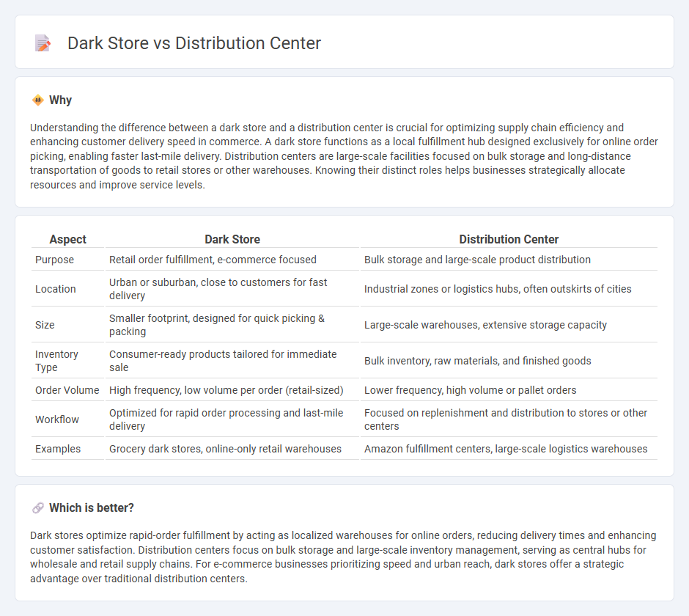Click cell Bulk storage and large-scale product distribution
The height and width of the screenshot is (616, 689).
[x=509, y=260]
